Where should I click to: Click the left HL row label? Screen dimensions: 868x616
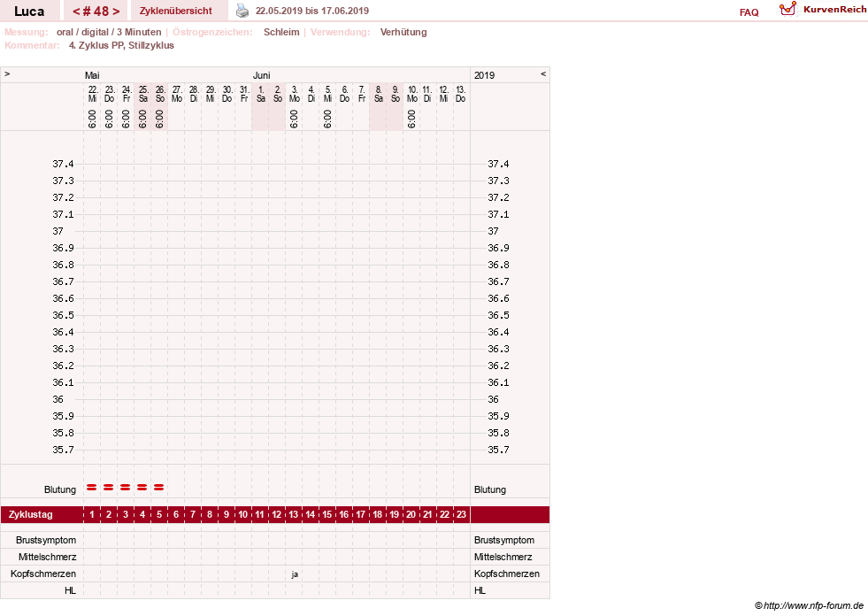70,590
